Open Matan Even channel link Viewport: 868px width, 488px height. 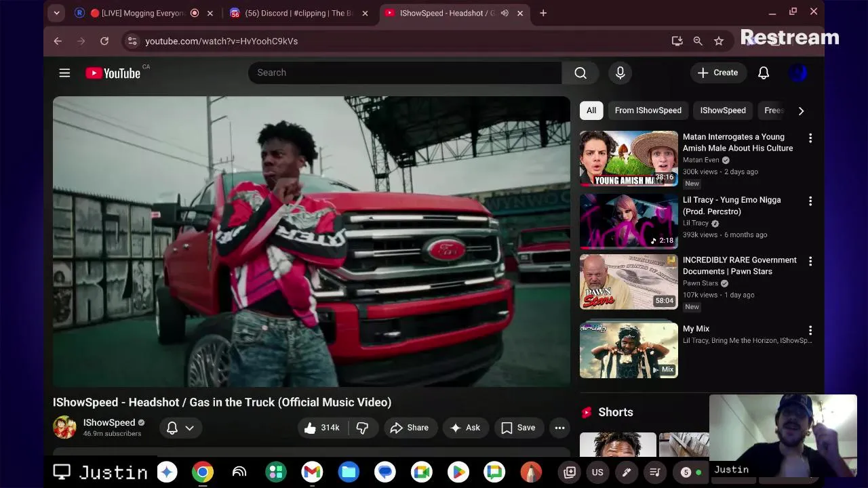pyautogui.click(x=701, y=160)
